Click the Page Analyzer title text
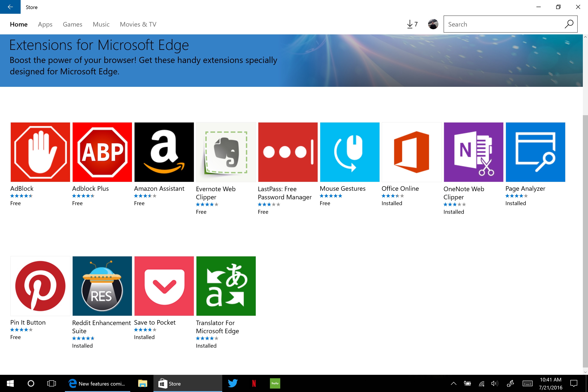 click(525, 188)
